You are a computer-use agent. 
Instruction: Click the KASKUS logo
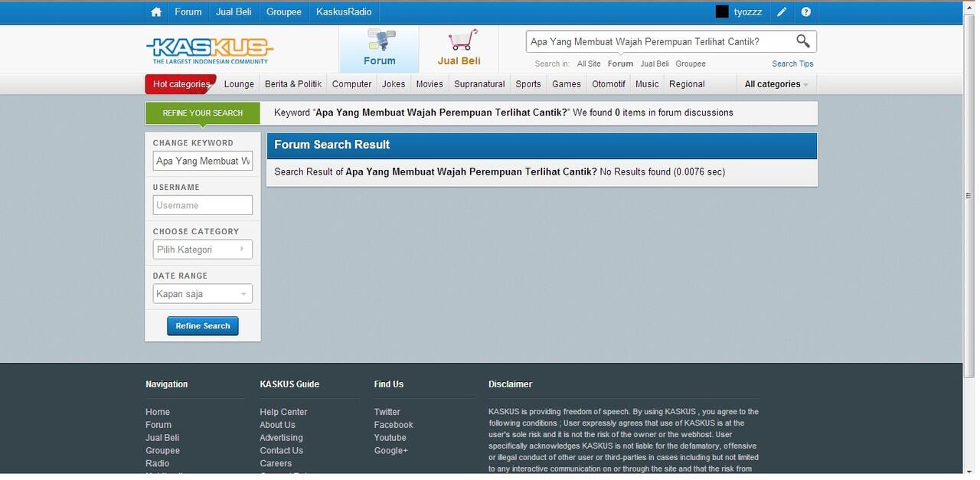[x=210, y=51]
